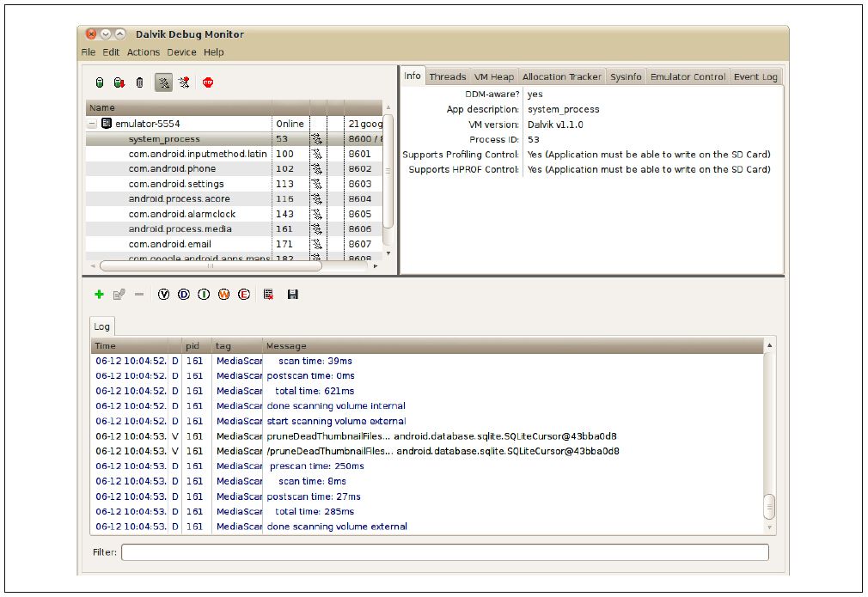Click the green plus Create Filter icon

[x=99, y=295]
